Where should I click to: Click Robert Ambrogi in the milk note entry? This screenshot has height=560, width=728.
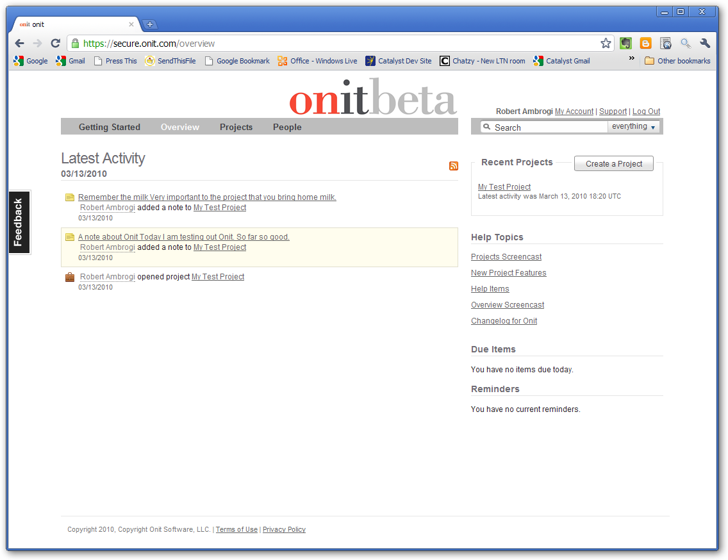107,208
